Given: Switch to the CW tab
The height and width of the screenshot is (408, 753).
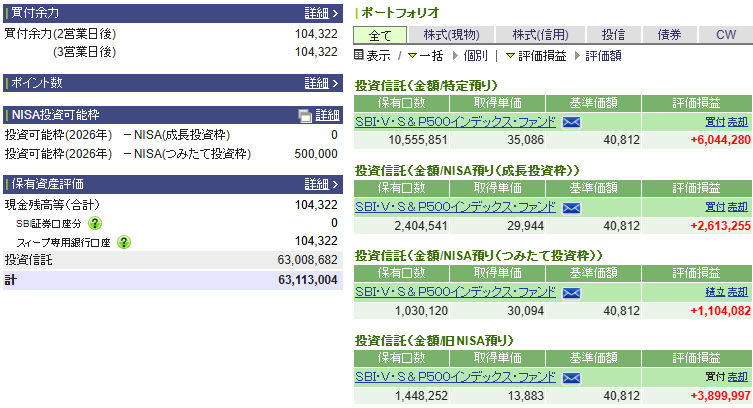Looking at the screenshot, I should click(x=726, y=35).
